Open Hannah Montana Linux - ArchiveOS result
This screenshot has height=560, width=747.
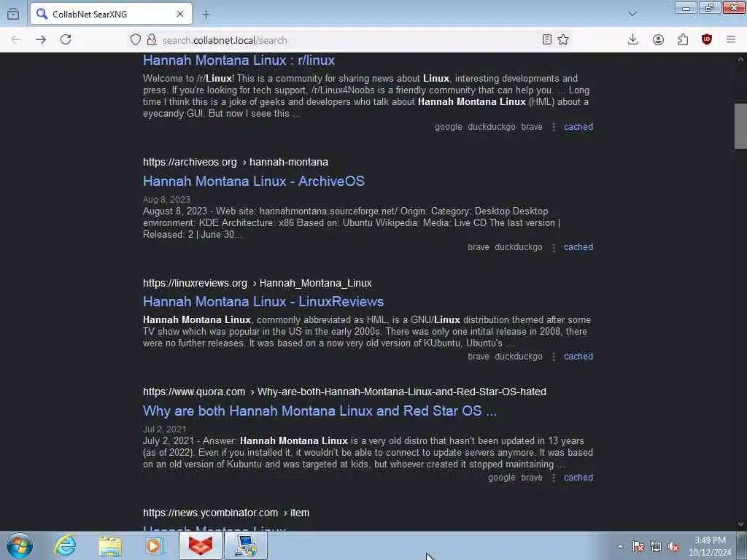[253, 182]
